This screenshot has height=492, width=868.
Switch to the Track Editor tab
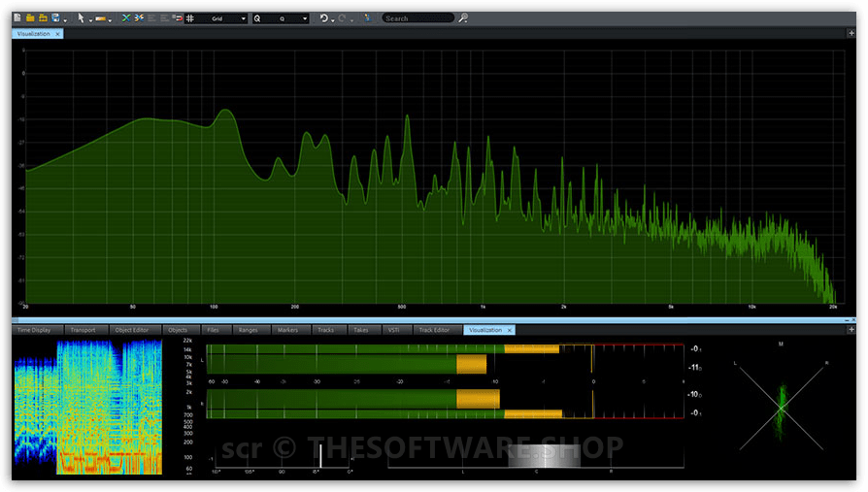434,330
